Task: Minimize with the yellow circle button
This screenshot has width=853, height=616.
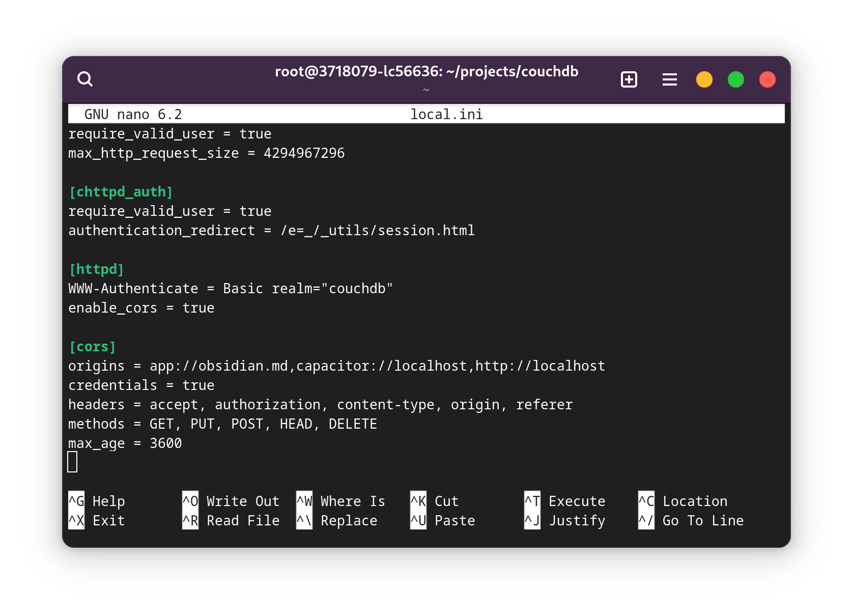Action: pos(704,79)
